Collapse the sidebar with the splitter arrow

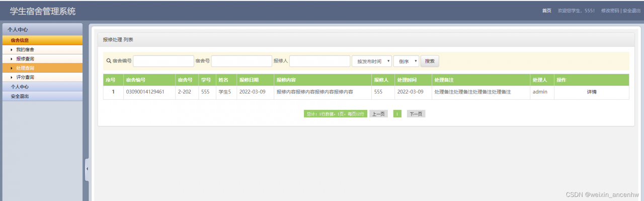(x=87, y=169)
